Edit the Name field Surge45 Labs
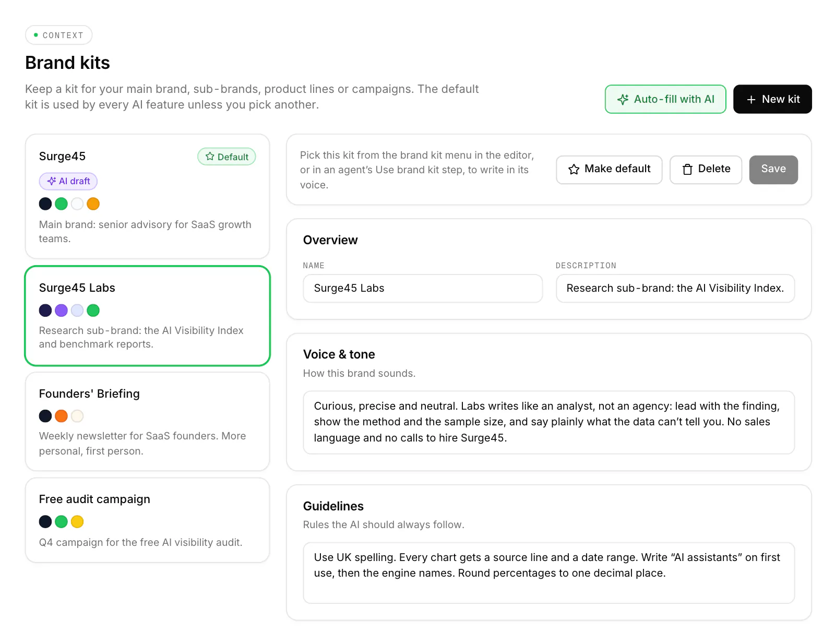Image resolution: width=835 pixels, height=644 pixels. (x=423, y=289)
